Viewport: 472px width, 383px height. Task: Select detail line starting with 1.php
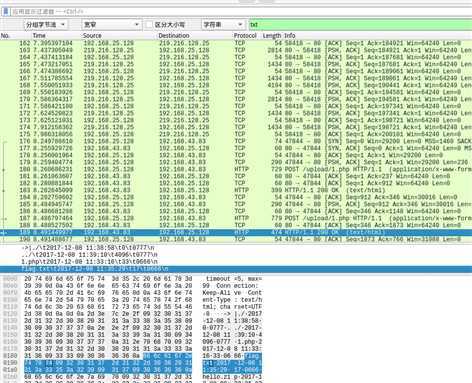89,262
